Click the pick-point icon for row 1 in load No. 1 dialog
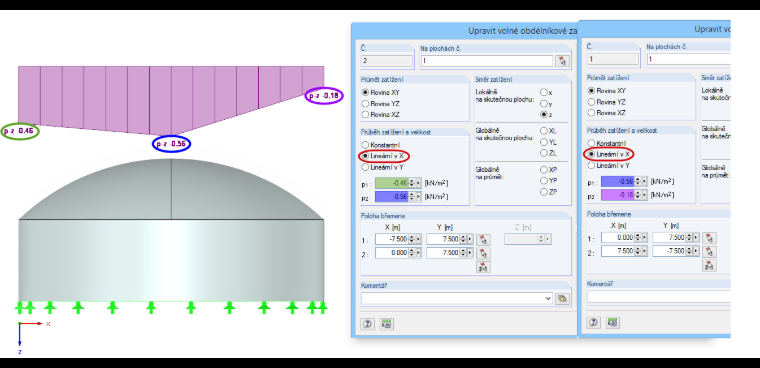 pyautogui.click(x=709, y=238)
